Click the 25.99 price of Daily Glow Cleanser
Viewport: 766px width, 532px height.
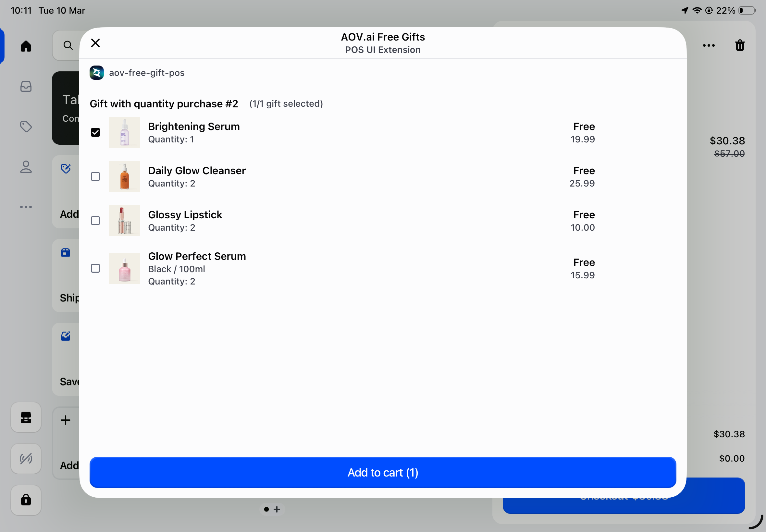tap(582, 183)
